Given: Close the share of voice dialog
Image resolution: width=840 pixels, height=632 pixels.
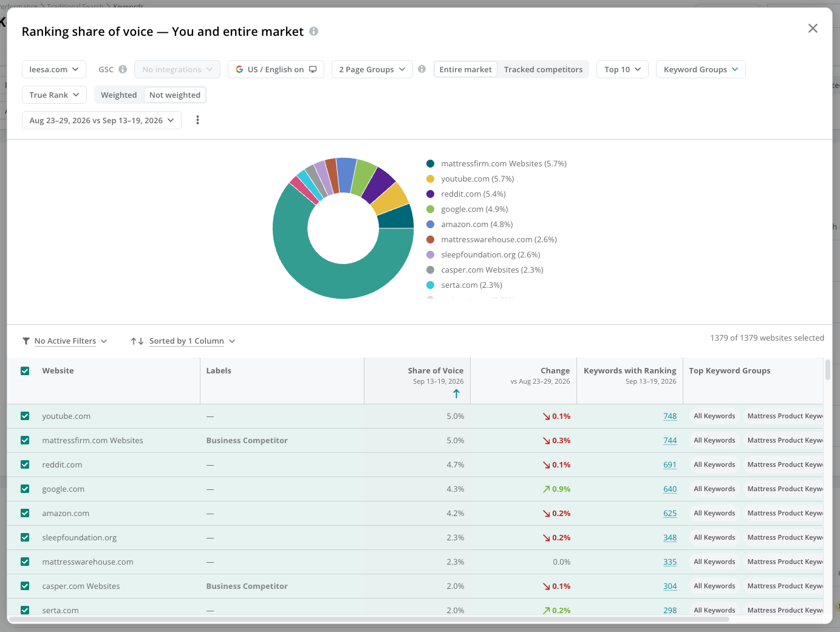Looking at the screenshot, I should pos(813,29).
